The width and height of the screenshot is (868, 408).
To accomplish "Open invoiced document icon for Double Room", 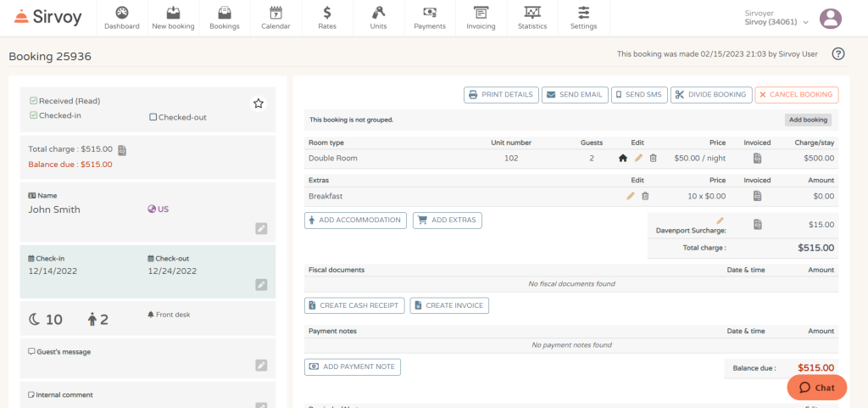I will pyautogui.click(x=757, y=159).
